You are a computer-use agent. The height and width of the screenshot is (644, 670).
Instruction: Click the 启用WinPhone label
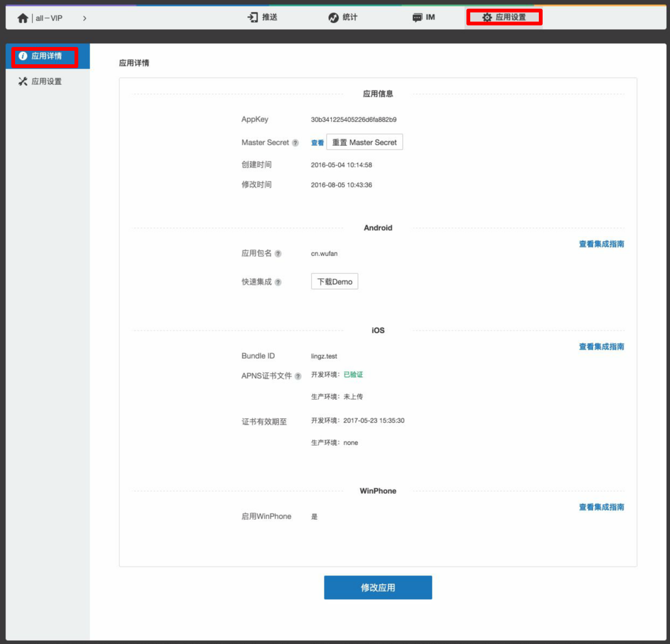click(x=266, y=516)
